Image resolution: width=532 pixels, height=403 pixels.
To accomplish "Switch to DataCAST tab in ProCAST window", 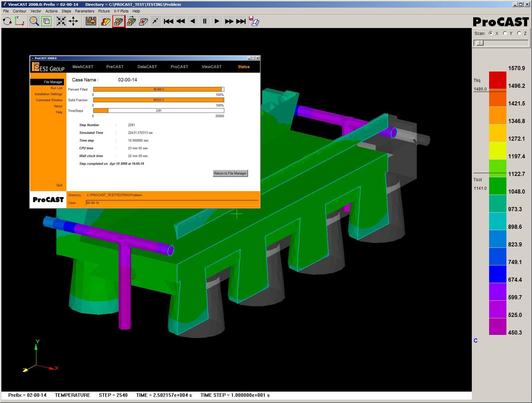I will (x=147, y=67).
